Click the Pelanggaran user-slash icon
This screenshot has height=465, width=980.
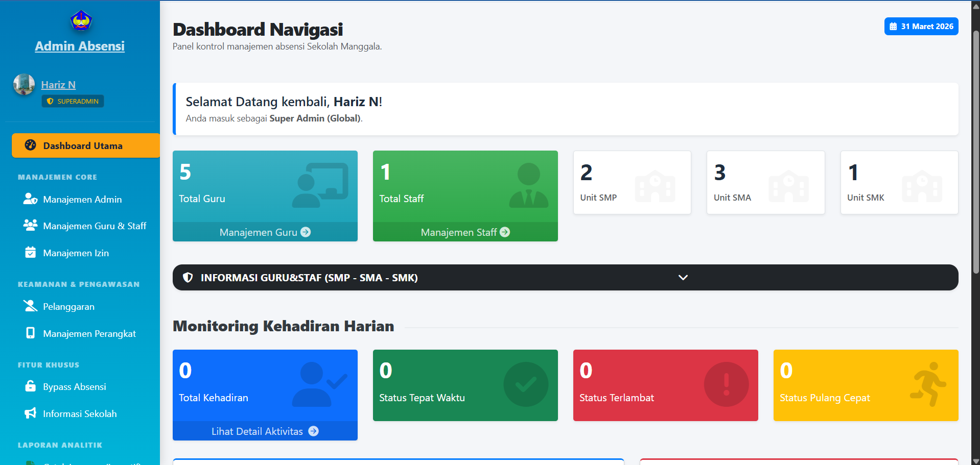pos(30,306)
